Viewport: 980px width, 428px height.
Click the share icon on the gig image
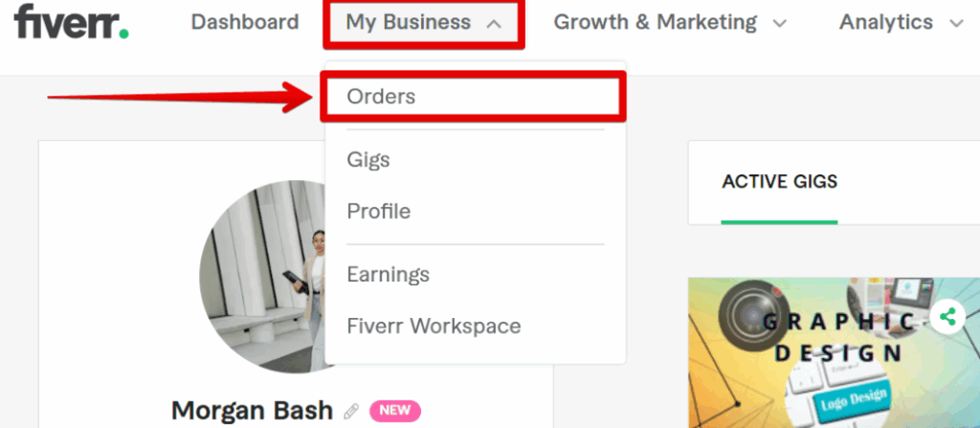947,317
